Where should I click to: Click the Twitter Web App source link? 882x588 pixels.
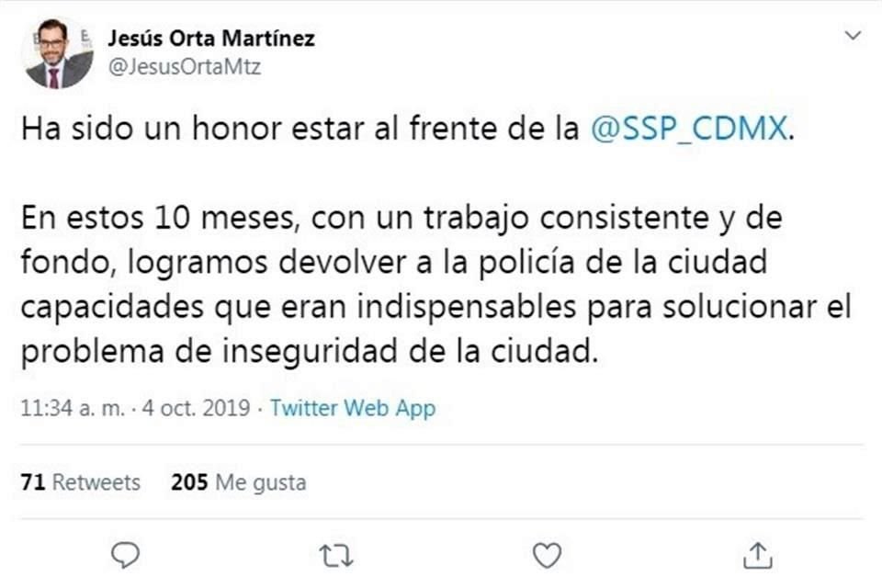tap(352, 407)
